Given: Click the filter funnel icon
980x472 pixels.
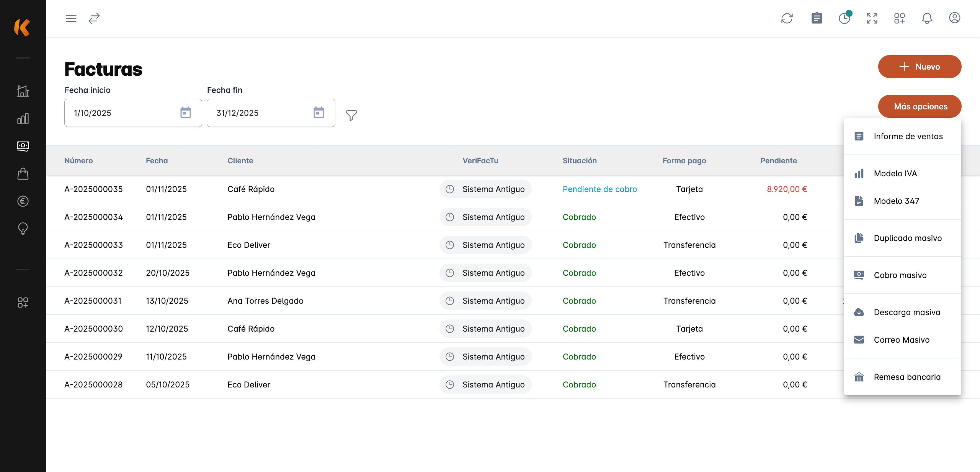Looking at the screenshot, I should (x=351, y=115).
